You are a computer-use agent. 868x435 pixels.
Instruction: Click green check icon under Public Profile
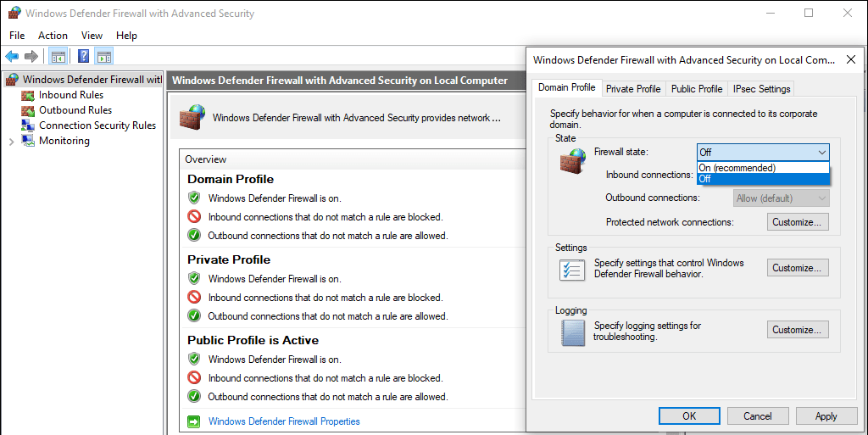(x=194, y=397)
